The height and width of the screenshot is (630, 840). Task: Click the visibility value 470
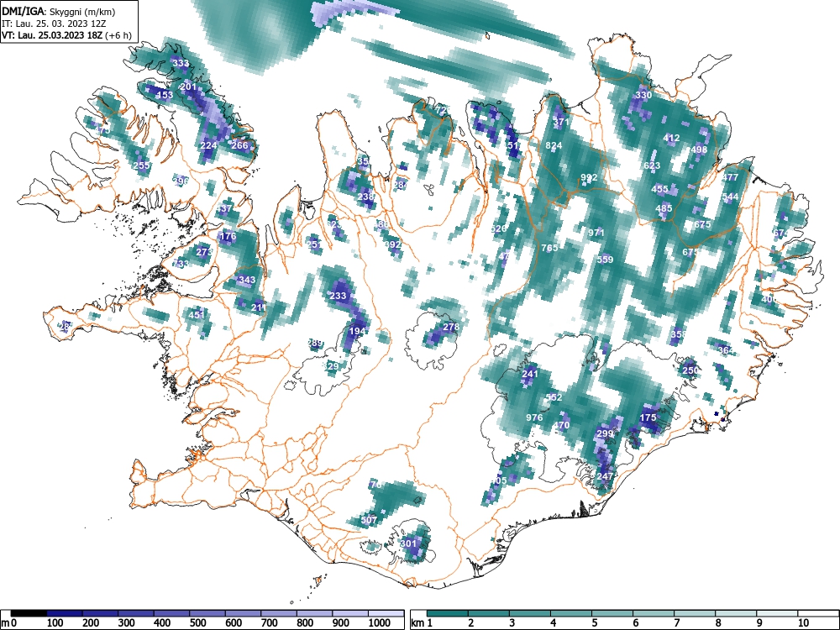click(x=561, y=426)
